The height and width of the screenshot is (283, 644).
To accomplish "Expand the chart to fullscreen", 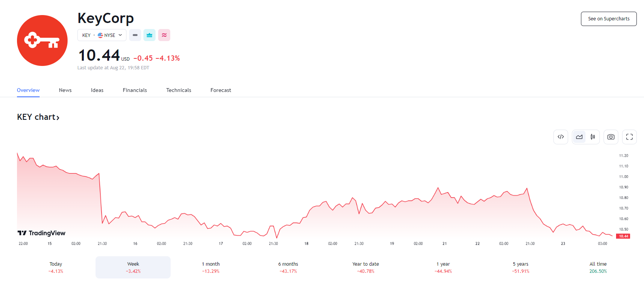I will (629, 137).
